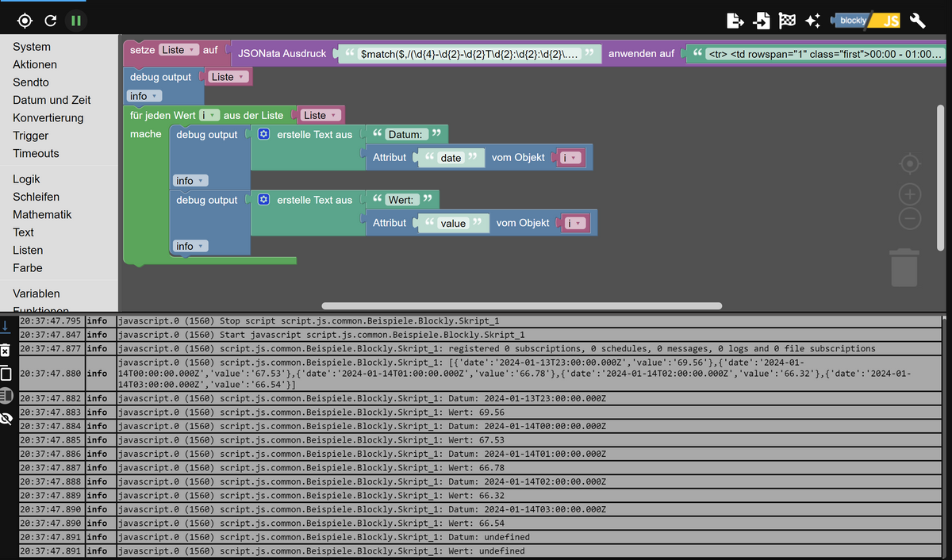The width and height of the screenshot is (952, 560).
Task: Click log row 'Wert: undefined'
Action: tap(481, 551)
